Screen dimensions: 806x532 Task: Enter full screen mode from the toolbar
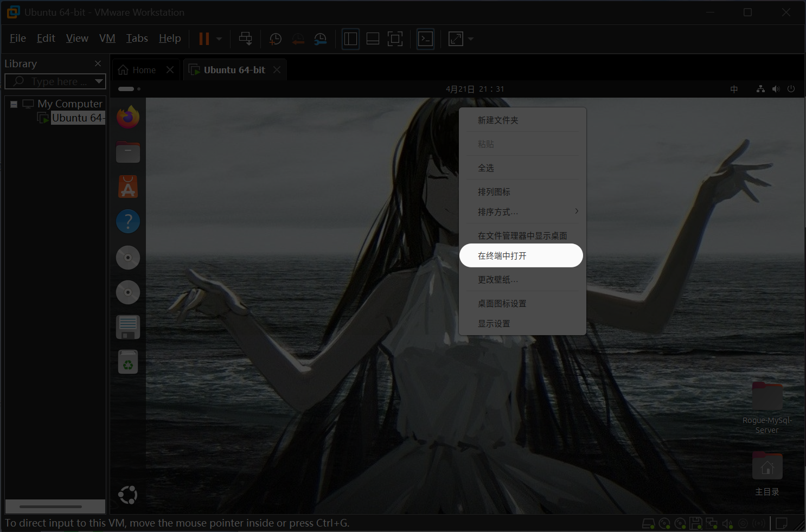pos(395,39)
